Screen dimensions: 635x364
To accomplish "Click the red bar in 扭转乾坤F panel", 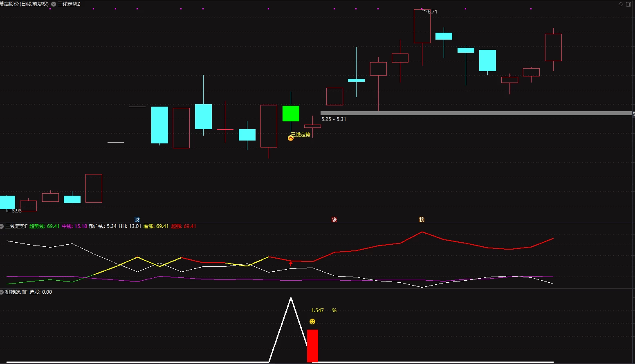I will 312,346.
